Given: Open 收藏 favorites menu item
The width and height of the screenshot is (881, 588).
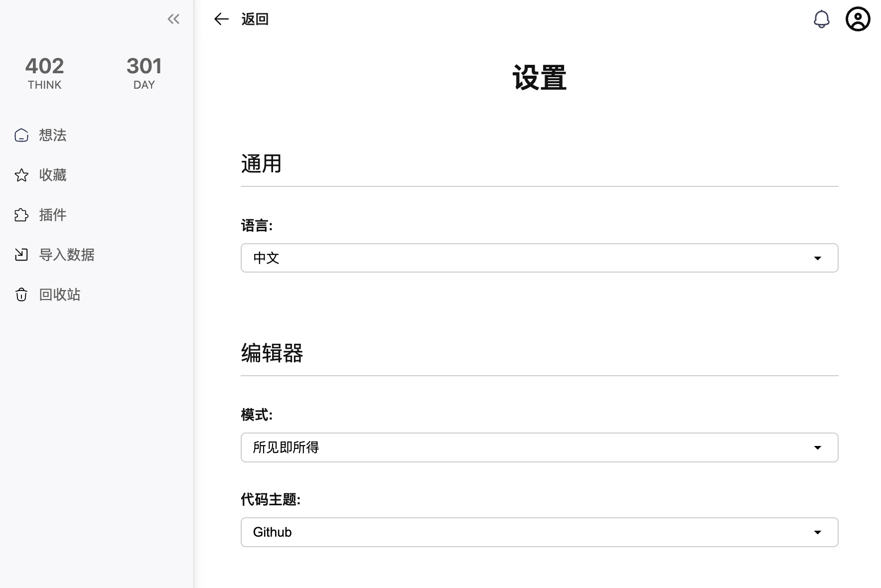Looking at the screenshot, I should pyautogui.click(x=53, y=175).
